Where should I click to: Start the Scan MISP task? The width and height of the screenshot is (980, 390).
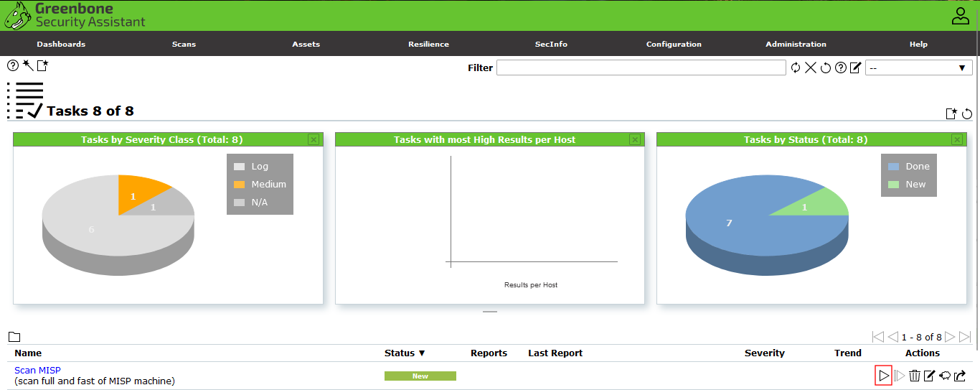883,376
